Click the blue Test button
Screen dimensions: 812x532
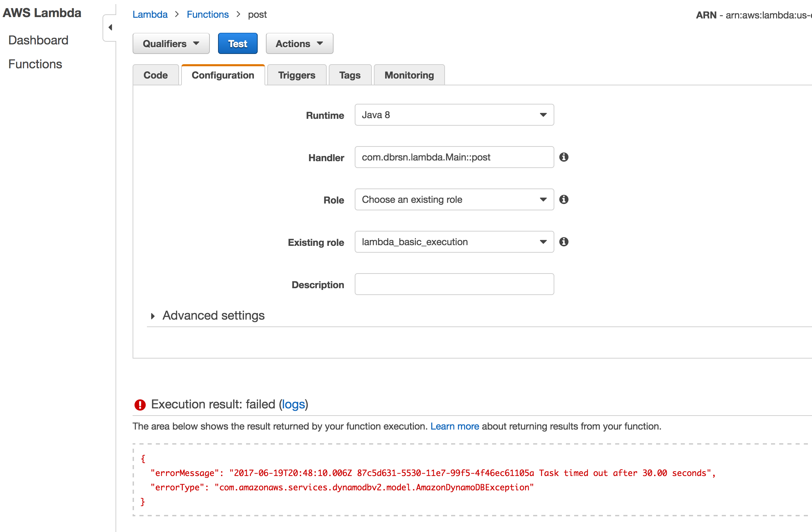(238, 43)
